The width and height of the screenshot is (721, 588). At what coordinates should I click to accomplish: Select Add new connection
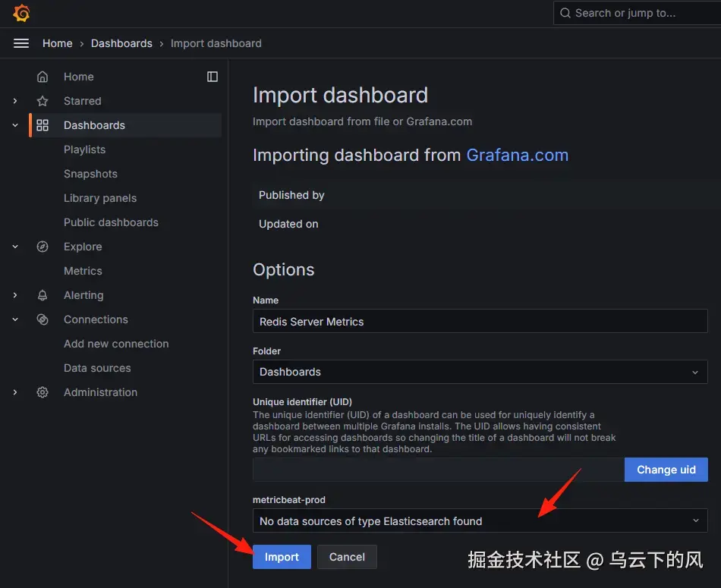coord(116,344)
